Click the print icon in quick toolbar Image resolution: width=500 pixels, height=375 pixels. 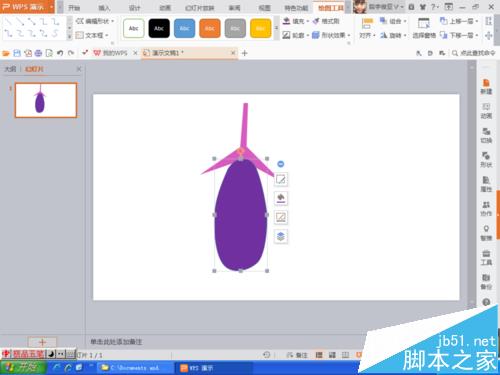coord(38,53)
